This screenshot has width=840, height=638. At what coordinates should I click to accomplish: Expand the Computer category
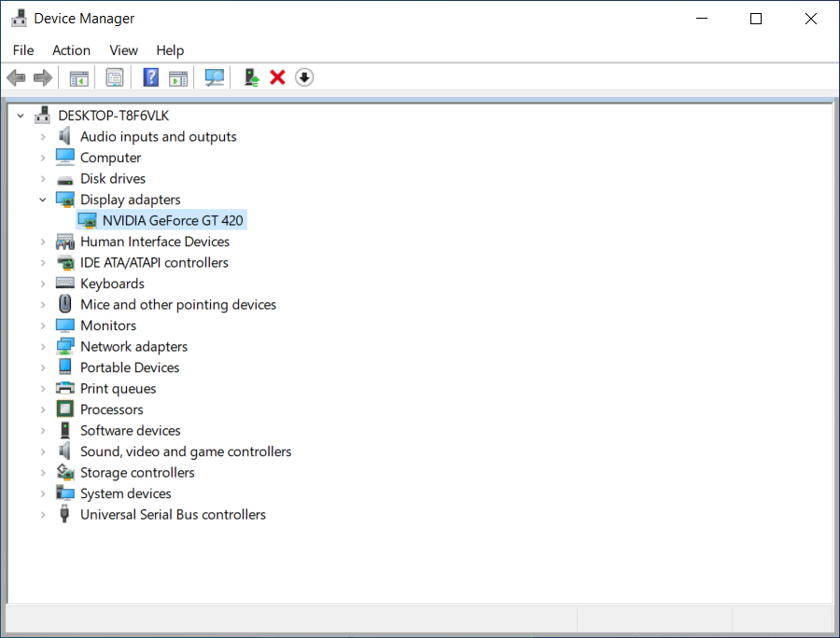pyautogui.click(x=43, y=158)
